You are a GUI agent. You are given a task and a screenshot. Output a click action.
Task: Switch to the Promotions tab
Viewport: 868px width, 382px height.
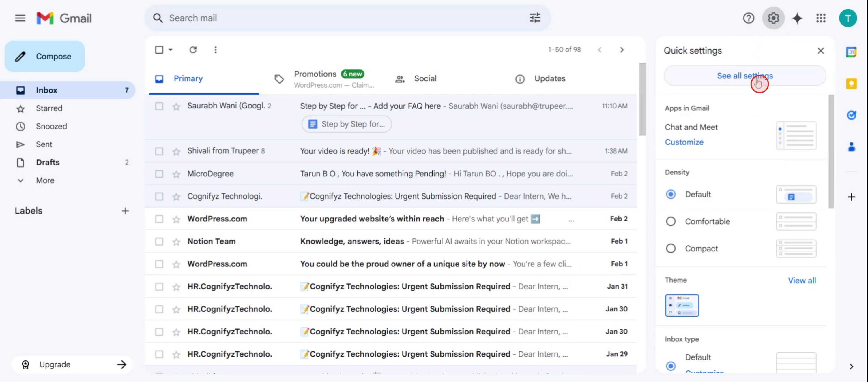click(x=315, y=74)
